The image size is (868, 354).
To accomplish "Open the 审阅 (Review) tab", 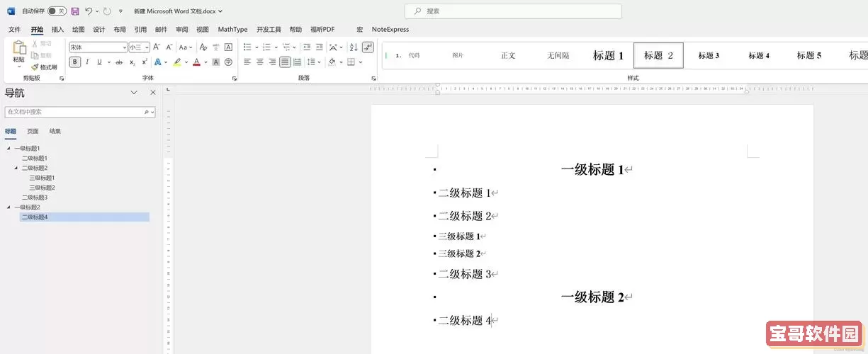I will 182,30.
